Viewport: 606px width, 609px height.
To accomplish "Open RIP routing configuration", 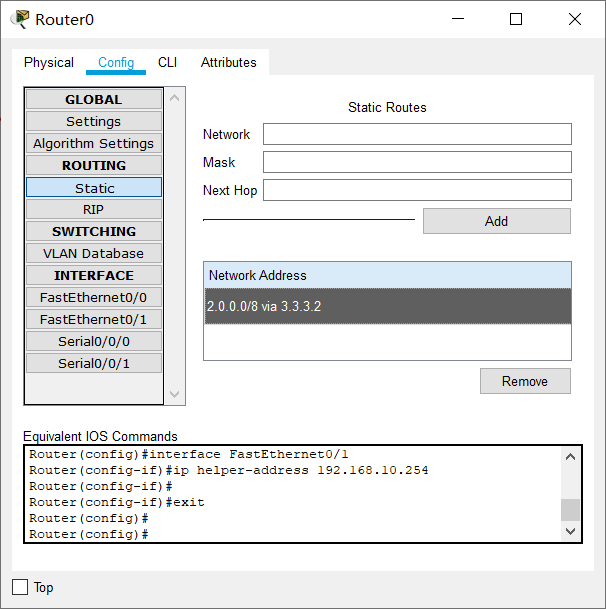I will coord(94,209).
